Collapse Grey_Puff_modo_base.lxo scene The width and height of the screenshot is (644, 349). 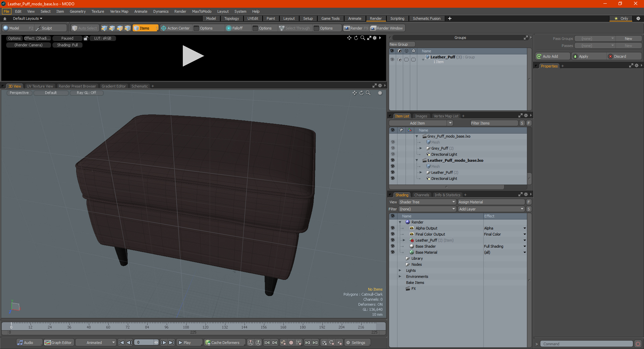pos(417,136)
